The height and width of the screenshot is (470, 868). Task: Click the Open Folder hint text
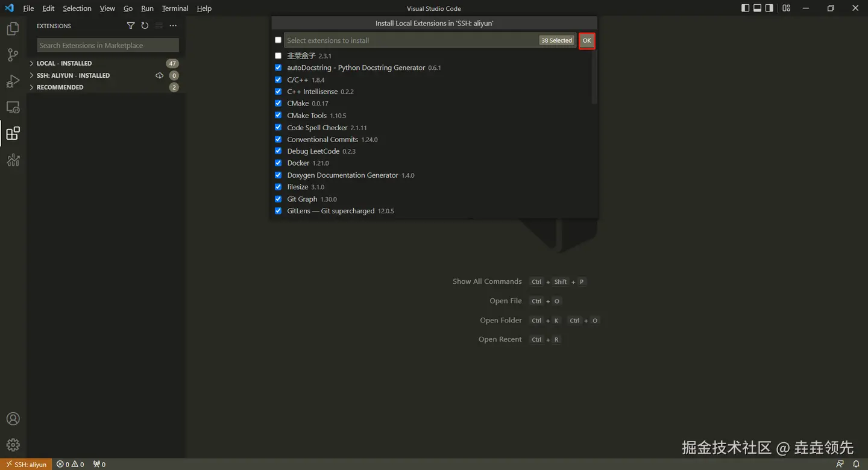click(501, 320)
